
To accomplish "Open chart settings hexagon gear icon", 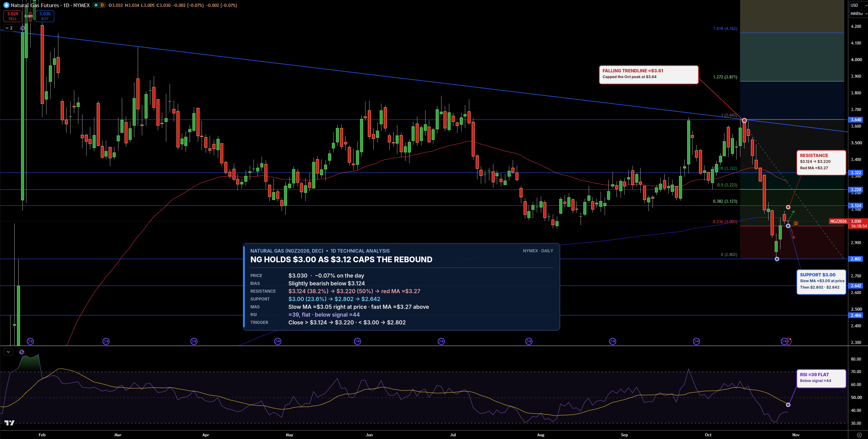I will tap(859, 435).
